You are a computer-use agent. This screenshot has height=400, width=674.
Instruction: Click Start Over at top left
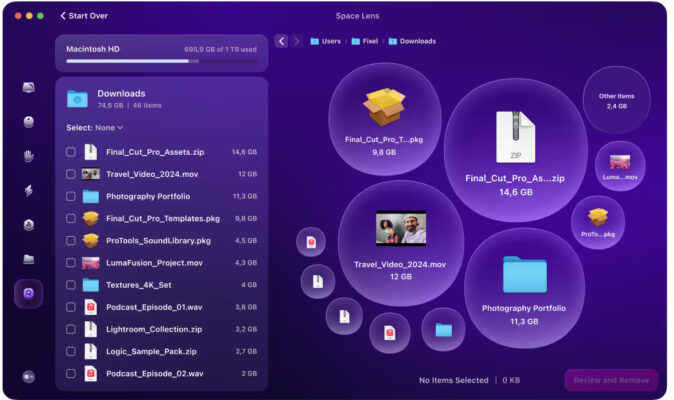84,16
